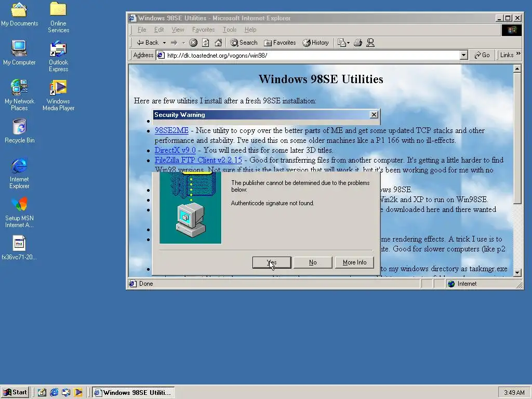Select Setup MSN Internet Access icon
This screenshot has width=532, height=399.
point(19,212)
